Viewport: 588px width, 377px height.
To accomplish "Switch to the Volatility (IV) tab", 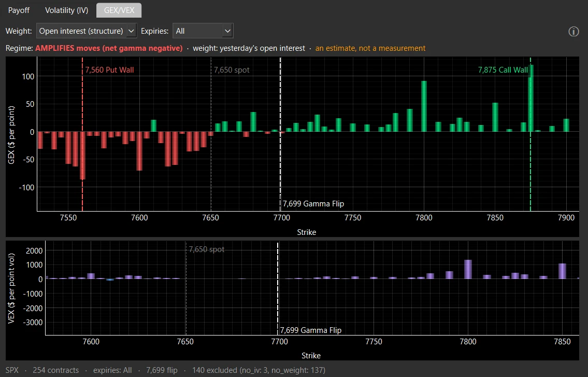I will [x=67, y=10].
